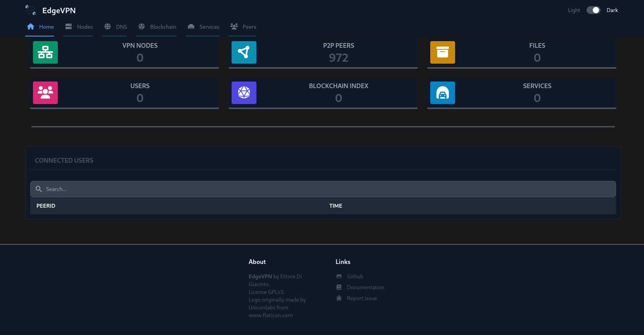Click the BLOCKCHAIN INDEX card title

point(339,86)
